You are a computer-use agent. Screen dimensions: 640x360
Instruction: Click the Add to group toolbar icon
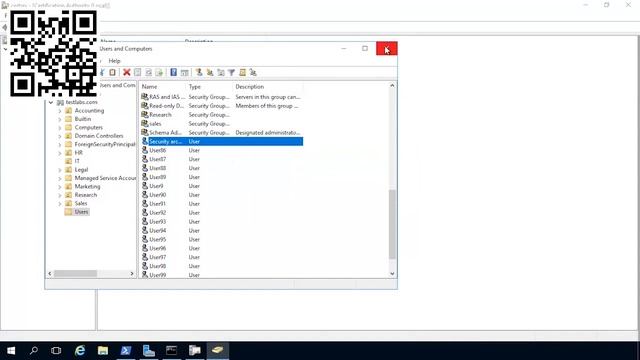tap(253, 72)
